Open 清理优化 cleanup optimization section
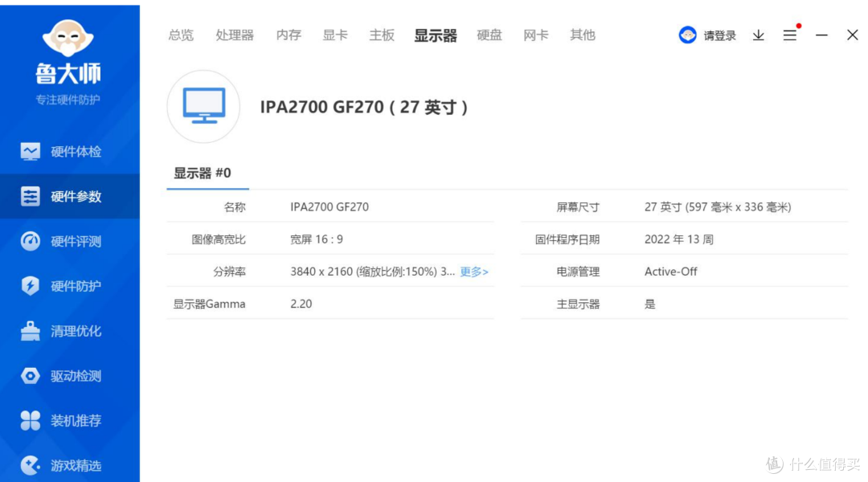Image resolution: width=868 pixels, height=482 pixels. click(x=70, y=331)
